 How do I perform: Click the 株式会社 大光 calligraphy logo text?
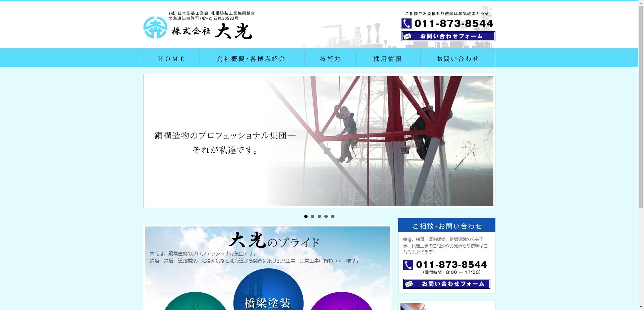pyautogui.click(x=212, y=32)
